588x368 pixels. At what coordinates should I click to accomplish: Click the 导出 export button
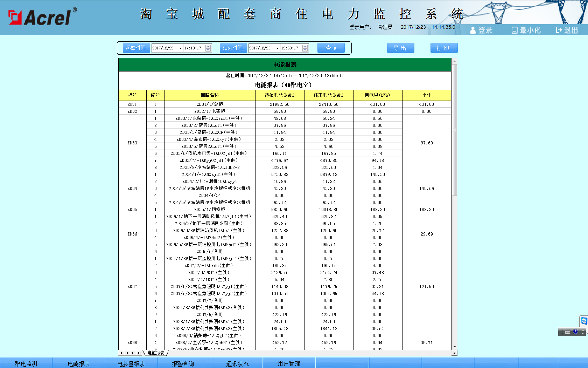(x=400, y=48)
